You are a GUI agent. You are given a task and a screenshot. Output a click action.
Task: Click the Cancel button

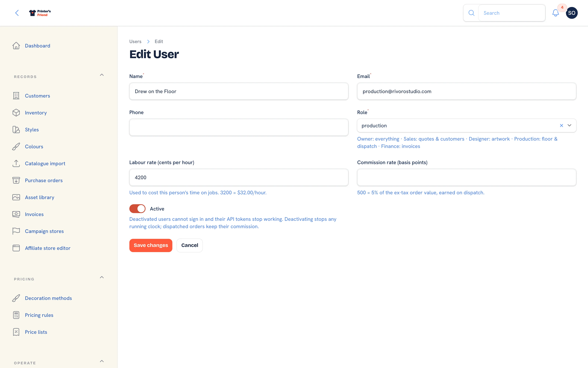(x=189, y=245)
